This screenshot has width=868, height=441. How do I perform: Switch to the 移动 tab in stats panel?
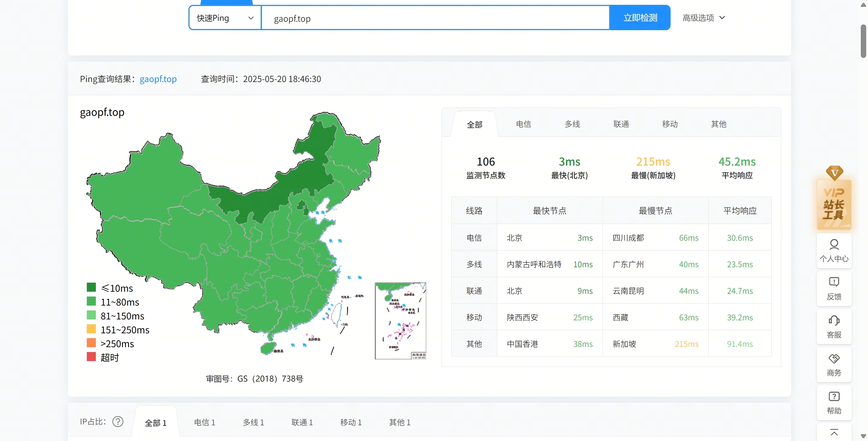coord(669,124)
